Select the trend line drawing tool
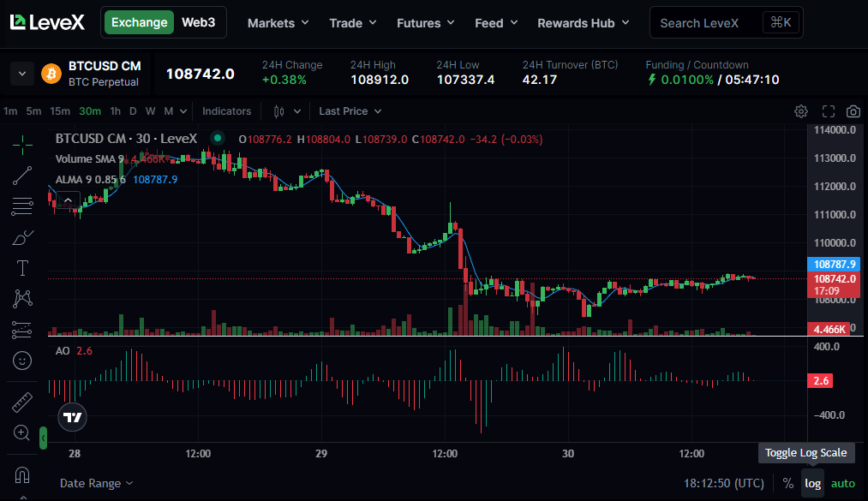This screenshot has height=501, width=868. (22, 176)
